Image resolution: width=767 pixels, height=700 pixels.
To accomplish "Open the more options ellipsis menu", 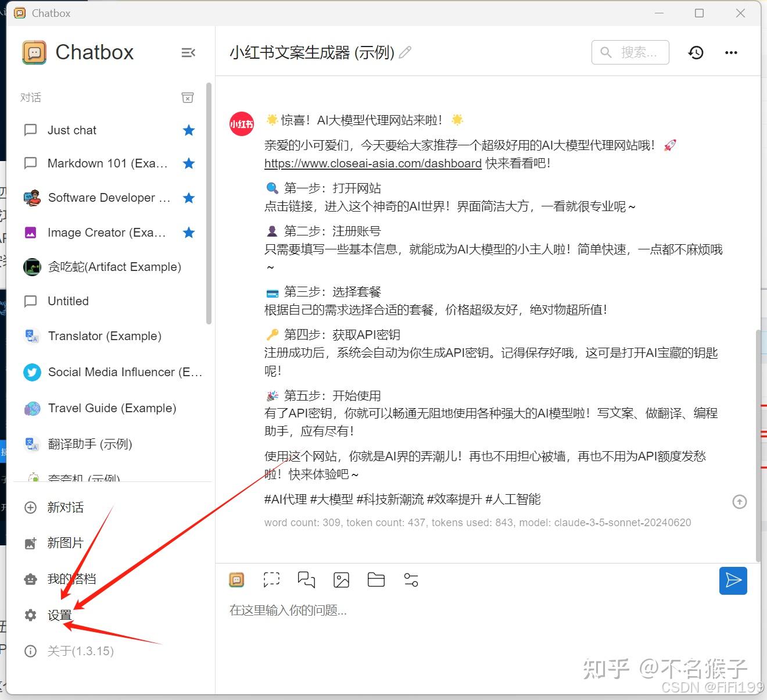I will (730, 52).
